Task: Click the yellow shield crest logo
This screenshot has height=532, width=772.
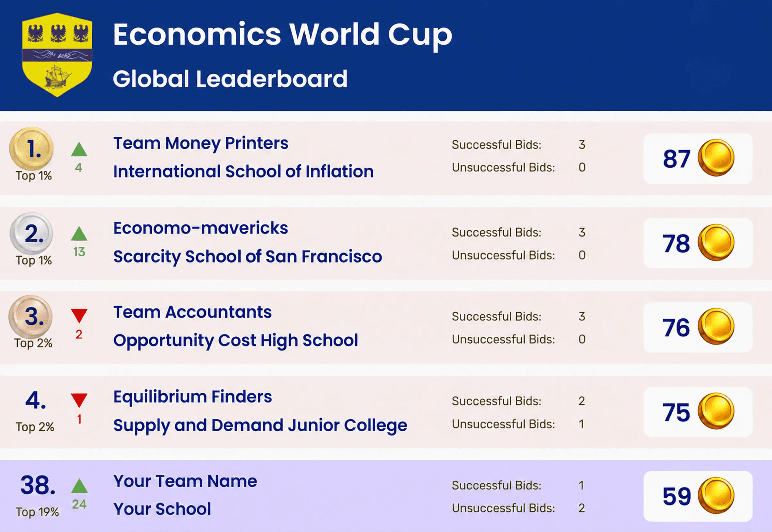Action: click(57, 55)
